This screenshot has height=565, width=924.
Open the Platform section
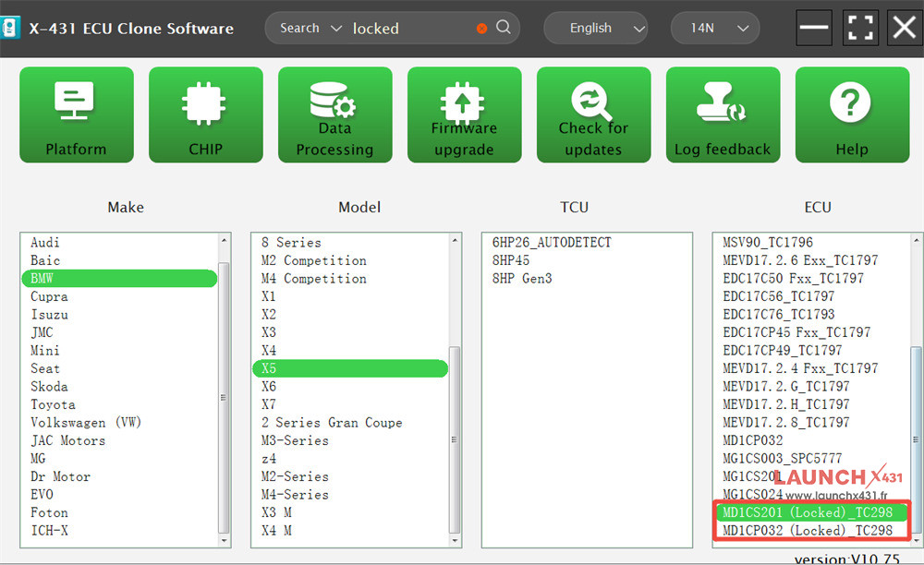pyautogui.click(x=77, y=114)
